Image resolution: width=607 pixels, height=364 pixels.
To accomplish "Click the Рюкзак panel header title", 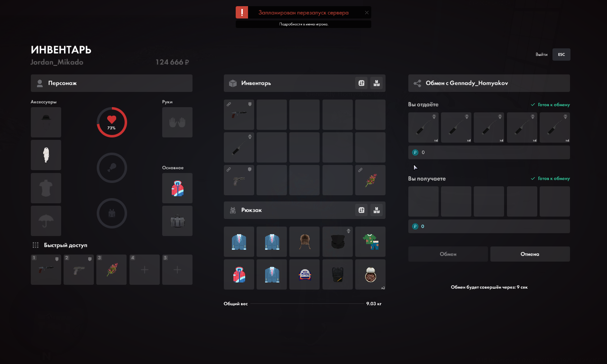I will click(251, 210).
